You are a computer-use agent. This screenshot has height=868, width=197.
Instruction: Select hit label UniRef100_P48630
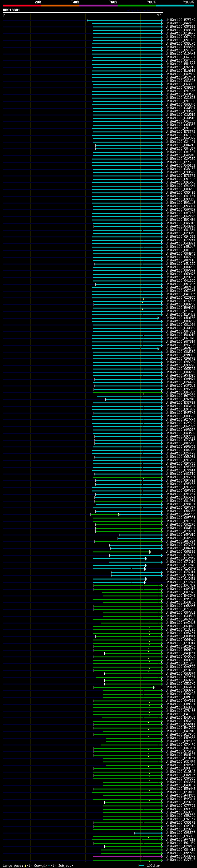pyautogui.click(x=180, y=47)
